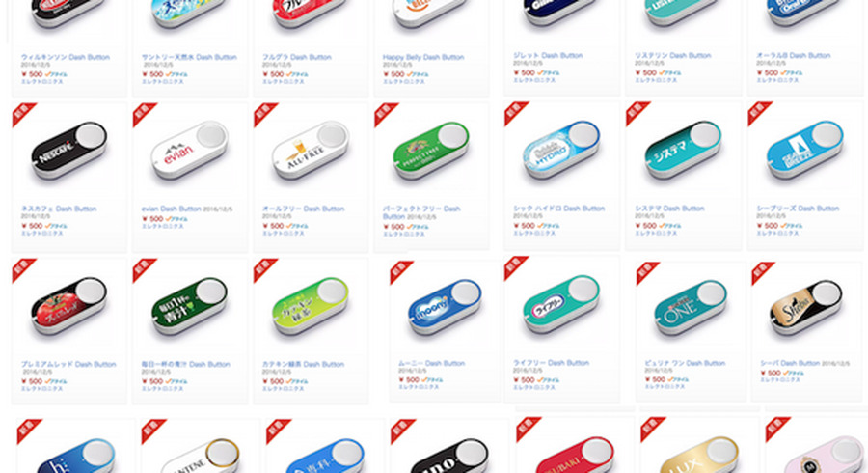Screen dimensions: 868x473
Task: Click the ライフリー Dash Button title link
Action: coord(552,363)
